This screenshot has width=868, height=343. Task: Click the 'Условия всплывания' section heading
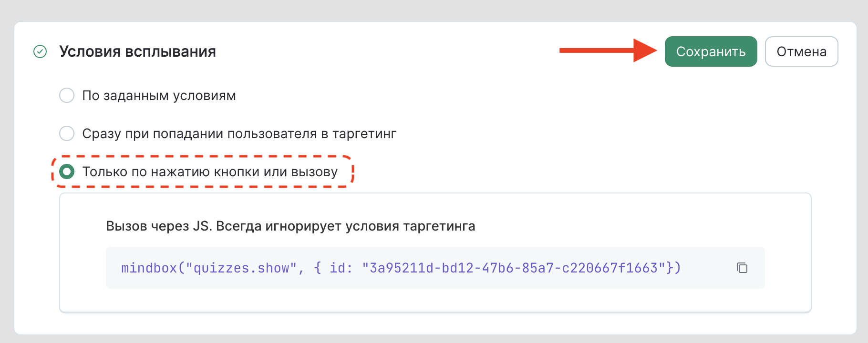[137, 51]
